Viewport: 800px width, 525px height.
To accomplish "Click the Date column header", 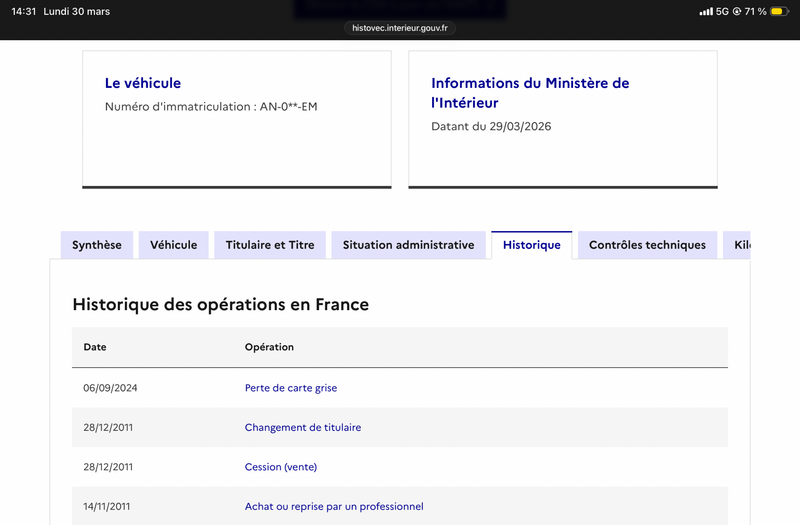I will click(95, 347).
